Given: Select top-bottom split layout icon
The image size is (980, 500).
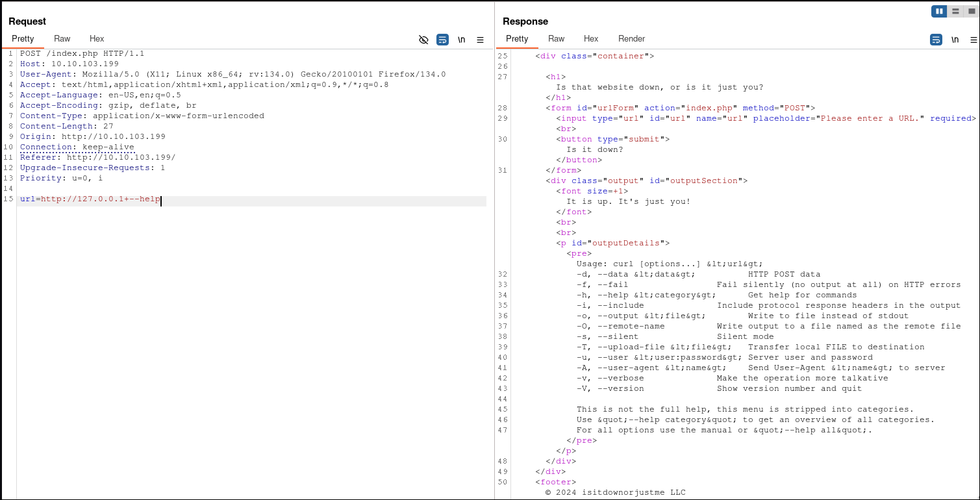Looking at the screenshot, I should [x=955, y=11].
